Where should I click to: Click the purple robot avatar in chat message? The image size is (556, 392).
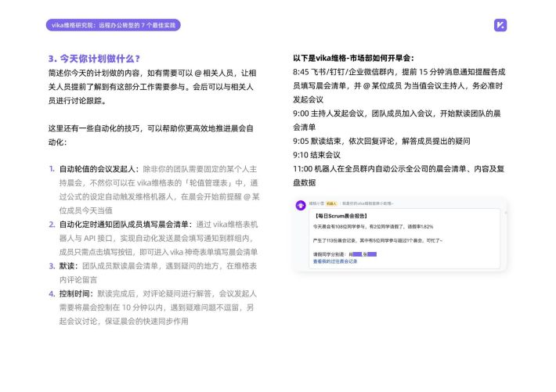tap(301, 205)
